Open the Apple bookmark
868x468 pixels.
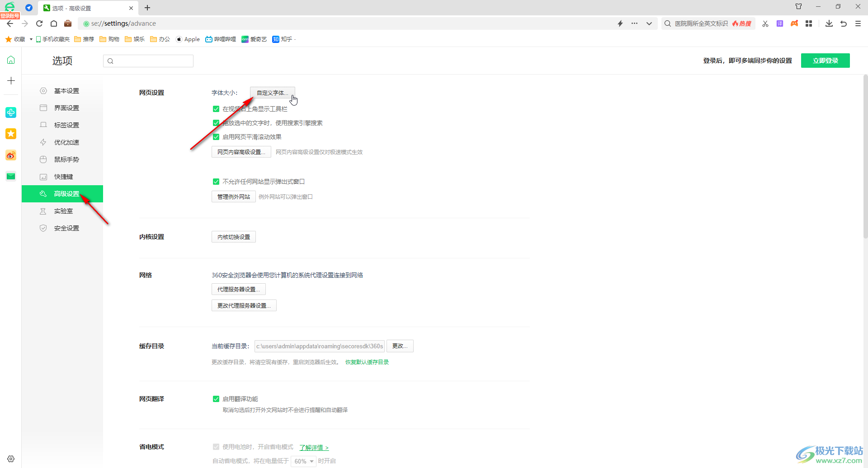(188, 39)
